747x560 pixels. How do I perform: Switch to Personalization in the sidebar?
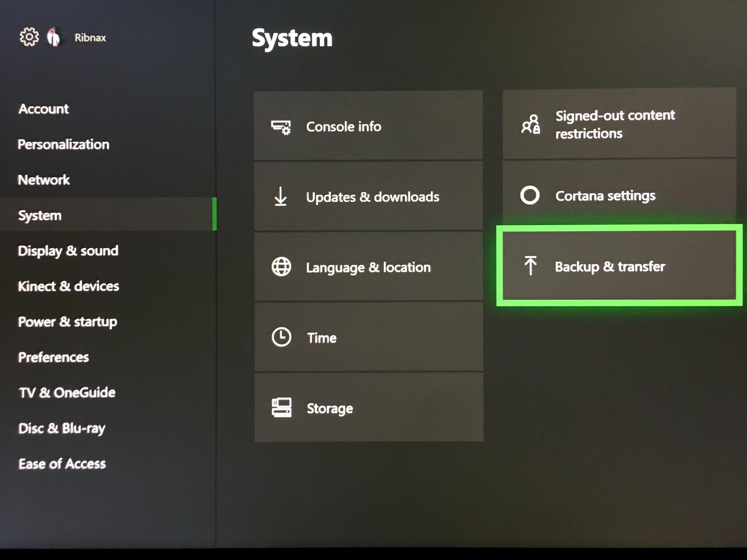tap(63, 144)
